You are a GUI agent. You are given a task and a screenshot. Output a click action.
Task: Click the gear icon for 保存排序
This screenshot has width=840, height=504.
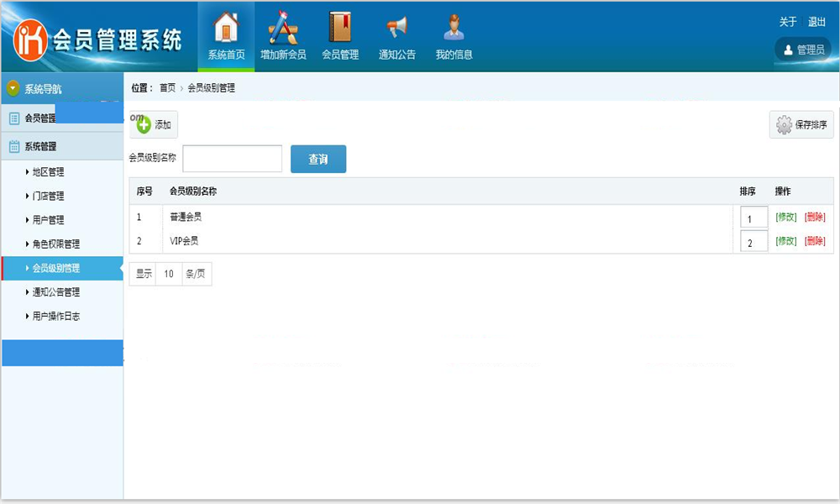784,125
